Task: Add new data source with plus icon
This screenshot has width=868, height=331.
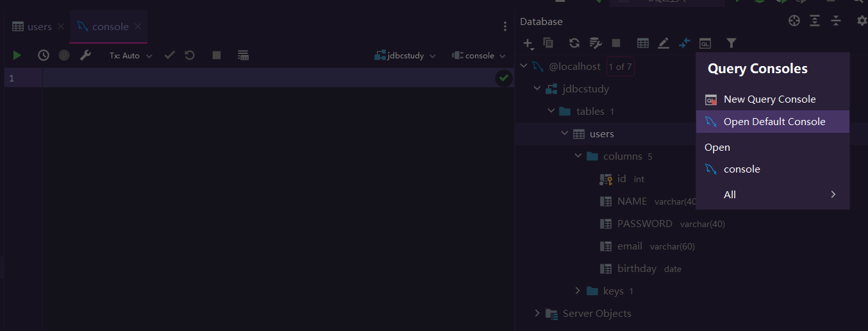Action: (x=528, y=44)
